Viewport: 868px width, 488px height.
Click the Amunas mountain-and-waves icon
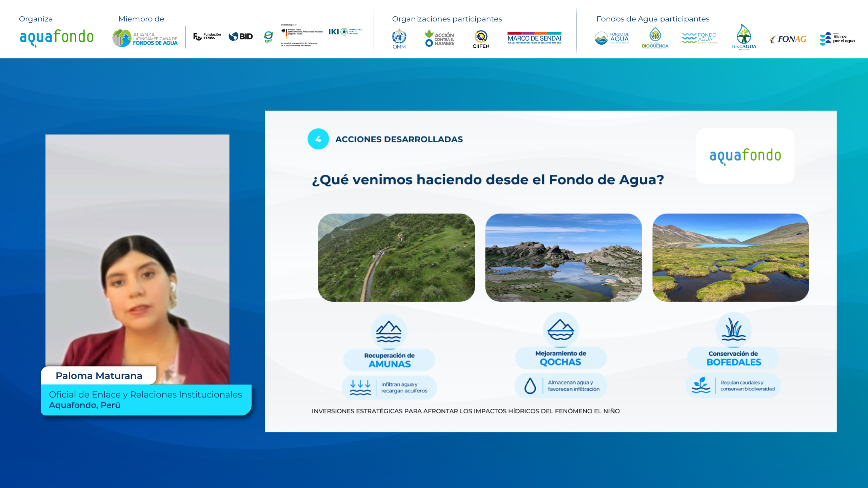(389, 331)
